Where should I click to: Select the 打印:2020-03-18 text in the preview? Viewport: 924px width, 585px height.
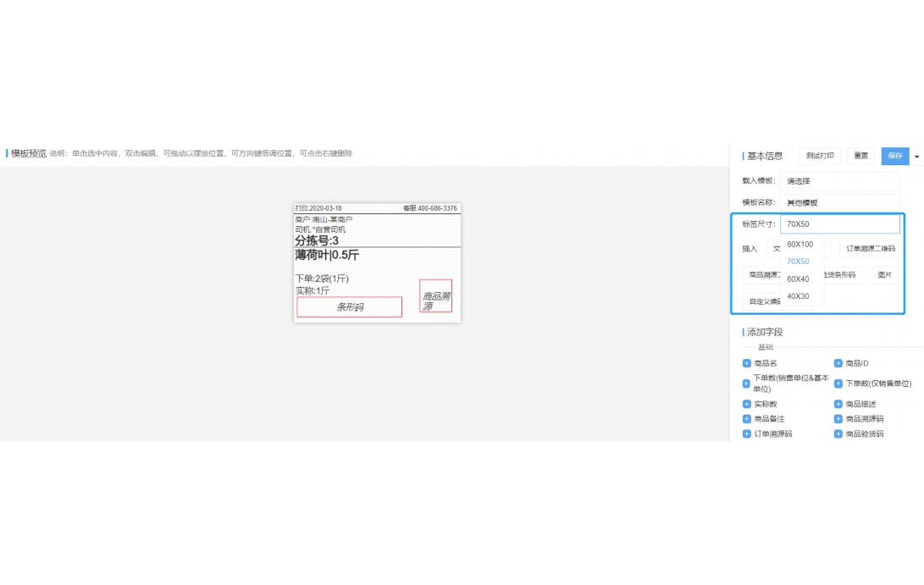click(318, 208)
